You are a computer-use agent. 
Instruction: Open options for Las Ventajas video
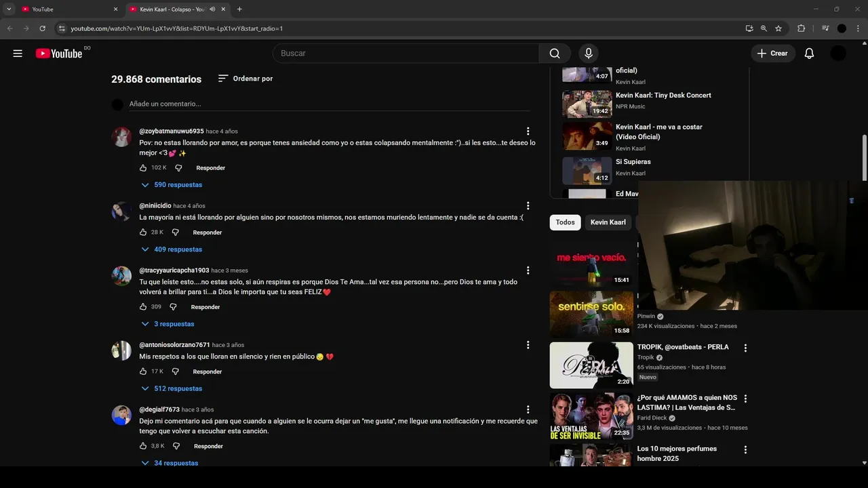click(x=745, y=399)
